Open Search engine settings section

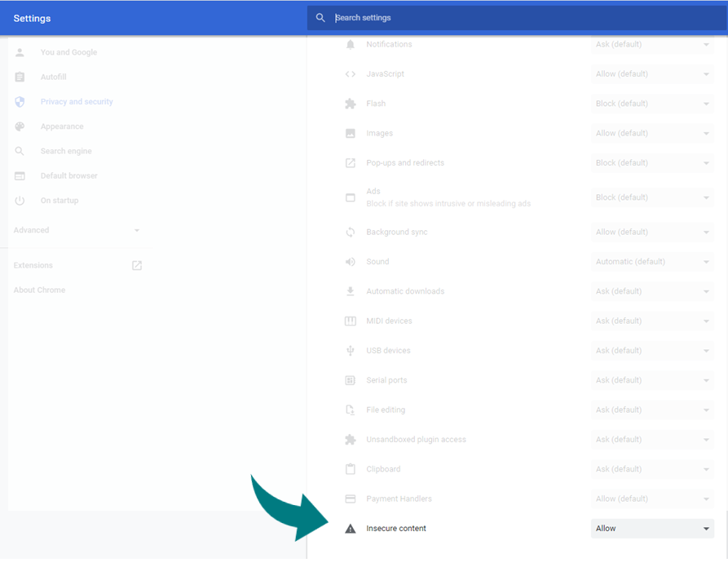[x=66, y=151]
